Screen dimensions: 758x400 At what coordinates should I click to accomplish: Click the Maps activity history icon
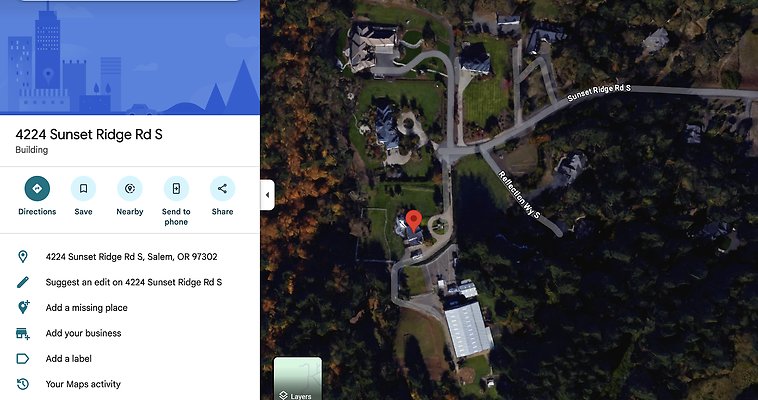(x=23, y=384)
